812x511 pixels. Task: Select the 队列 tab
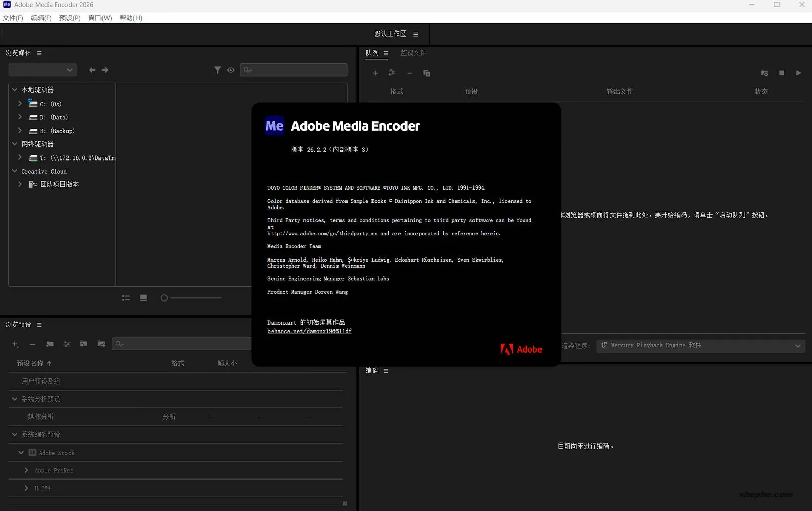click(x=372, y=53)
